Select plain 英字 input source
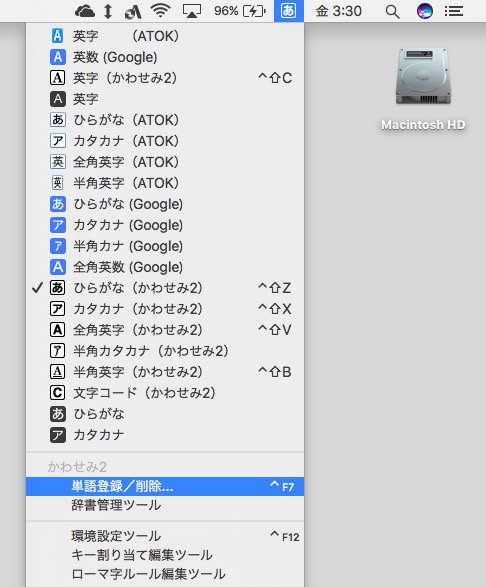 point(165,99)
